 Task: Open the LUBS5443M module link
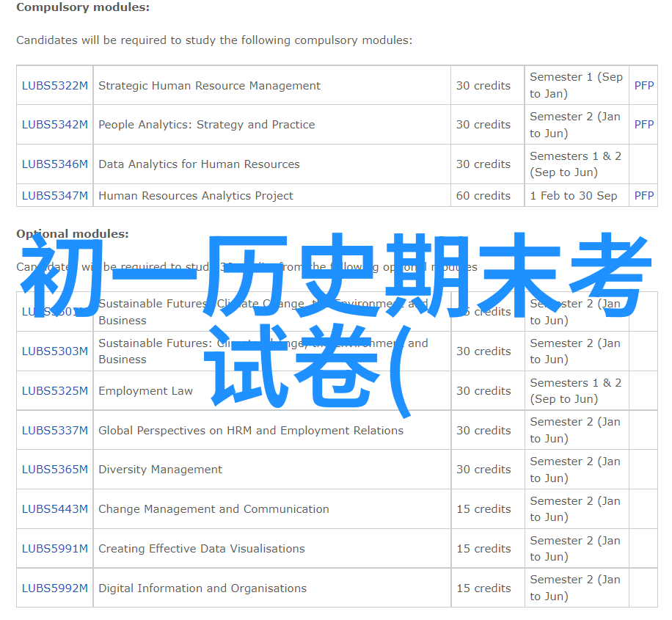click(x=54, y=509)
